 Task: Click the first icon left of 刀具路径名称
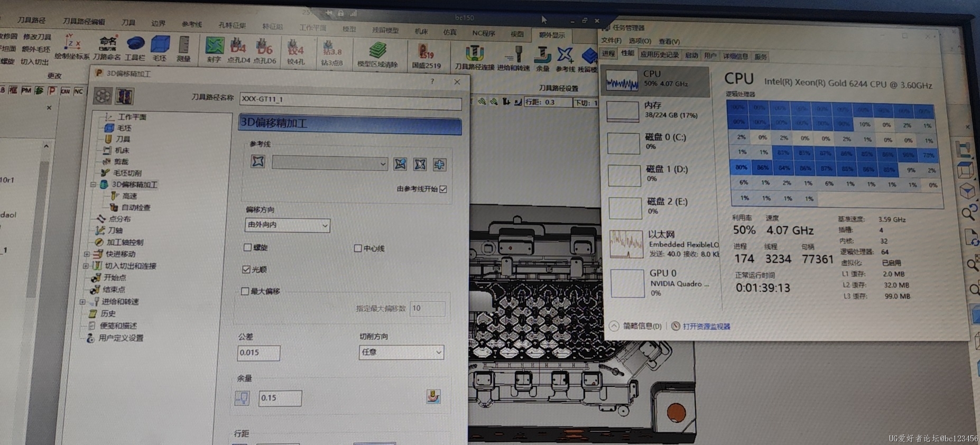tap(103, 96)
